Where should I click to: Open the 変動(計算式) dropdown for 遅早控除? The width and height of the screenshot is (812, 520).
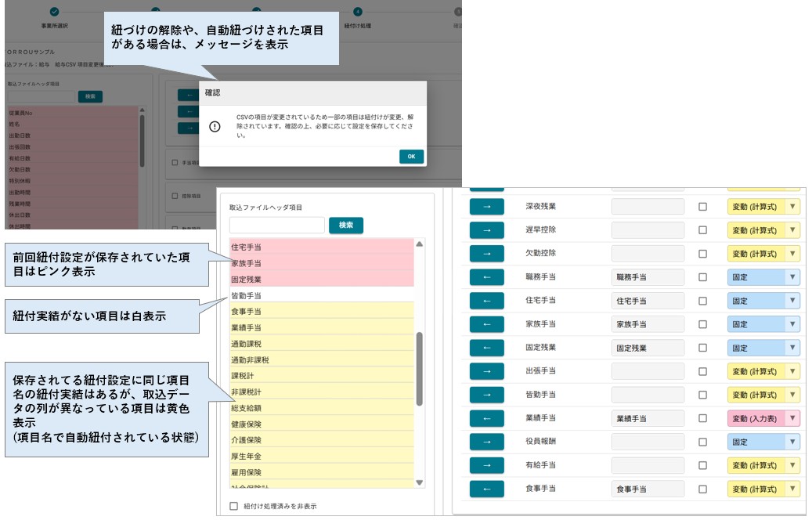click(x=763, y=230)
